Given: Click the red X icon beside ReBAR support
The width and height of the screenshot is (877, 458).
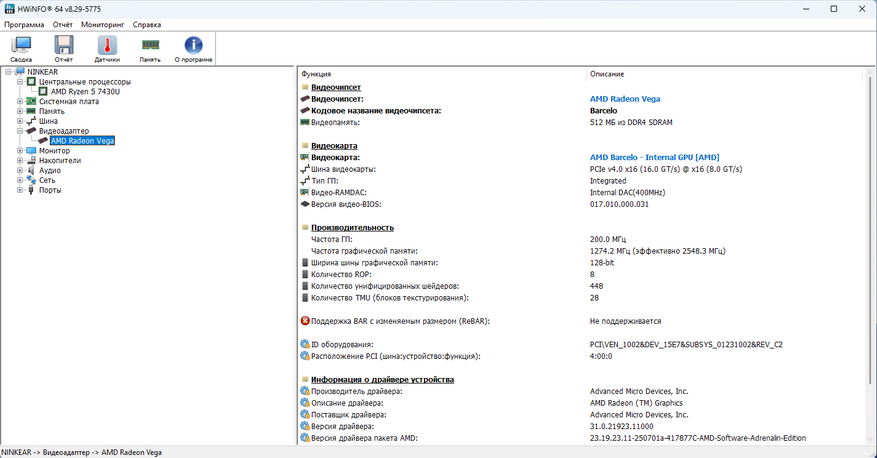Looking at the screenshot, I should (x=305, y=321).
